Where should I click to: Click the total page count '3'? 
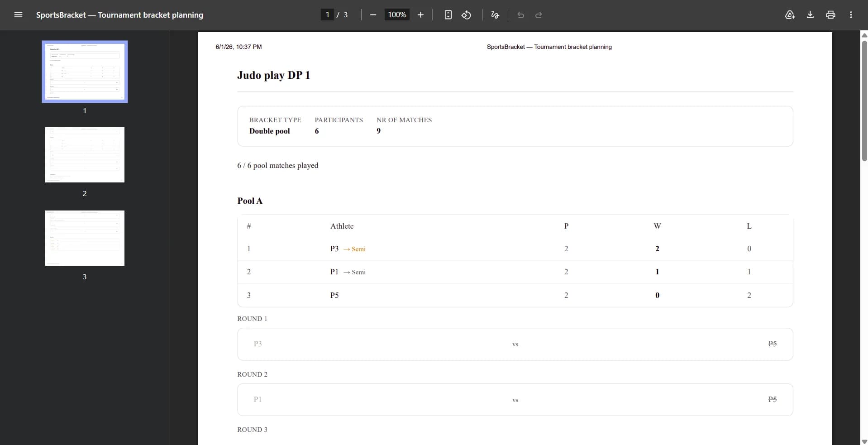pos(346,15)
